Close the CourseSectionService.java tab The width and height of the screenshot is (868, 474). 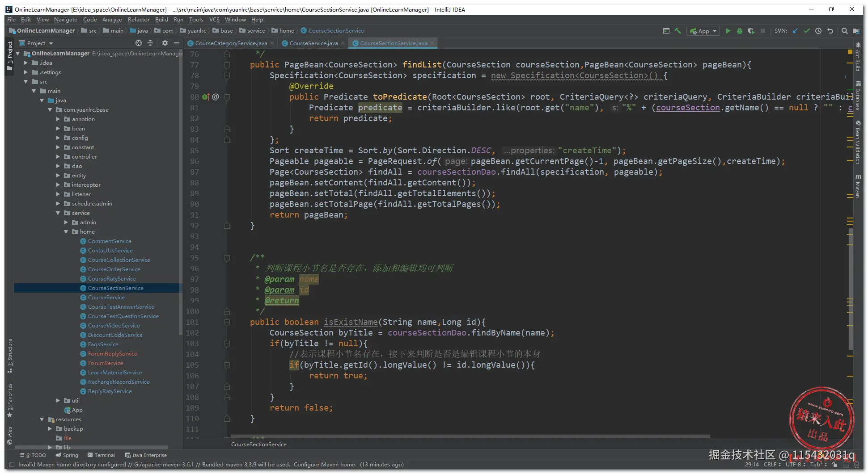click(x=432, y=43)
